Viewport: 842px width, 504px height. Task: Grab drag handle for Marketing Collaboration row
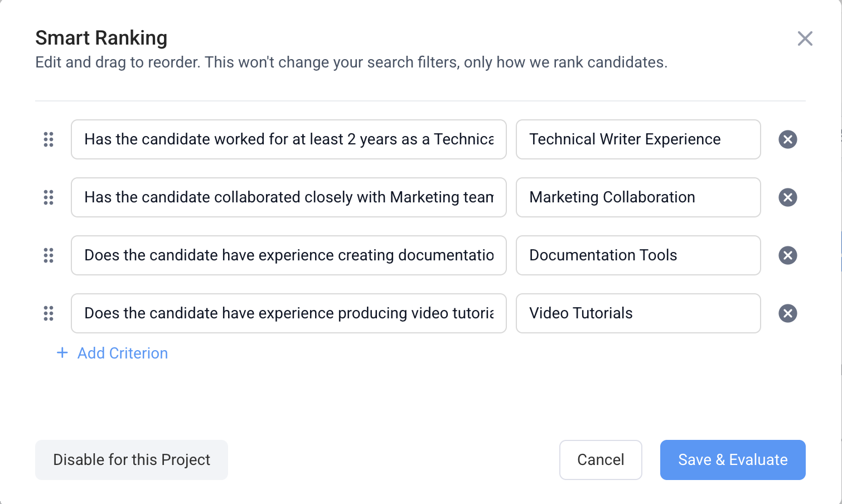point(49,197)
